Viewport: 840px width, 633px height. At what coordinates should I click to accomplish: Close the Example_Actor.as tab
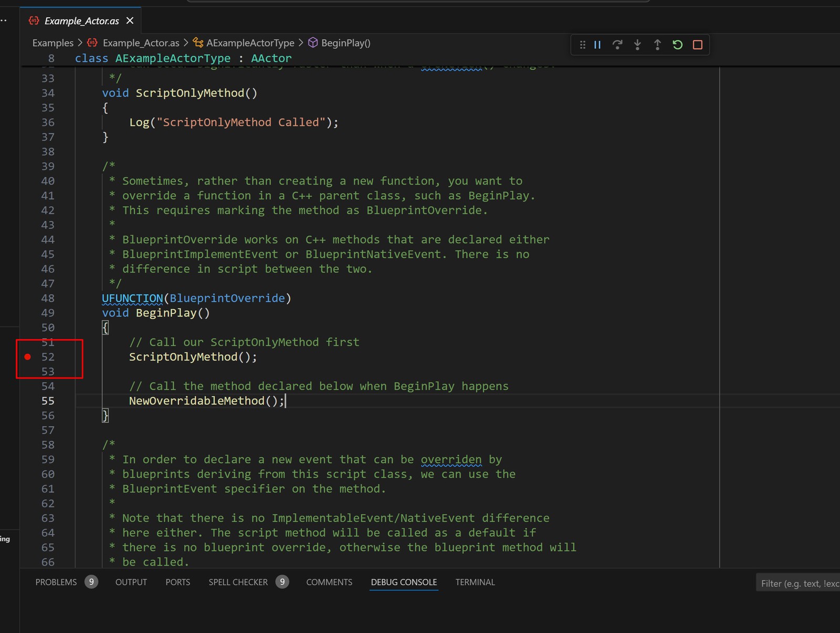click(x=130, y=20)
